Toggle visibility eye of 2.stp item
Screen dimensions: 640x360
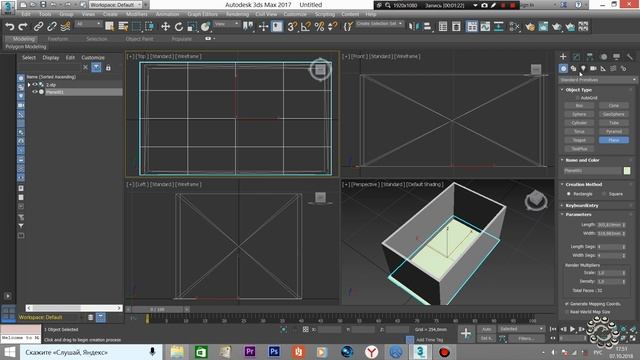pyautogui.click(x=35, y=84)
